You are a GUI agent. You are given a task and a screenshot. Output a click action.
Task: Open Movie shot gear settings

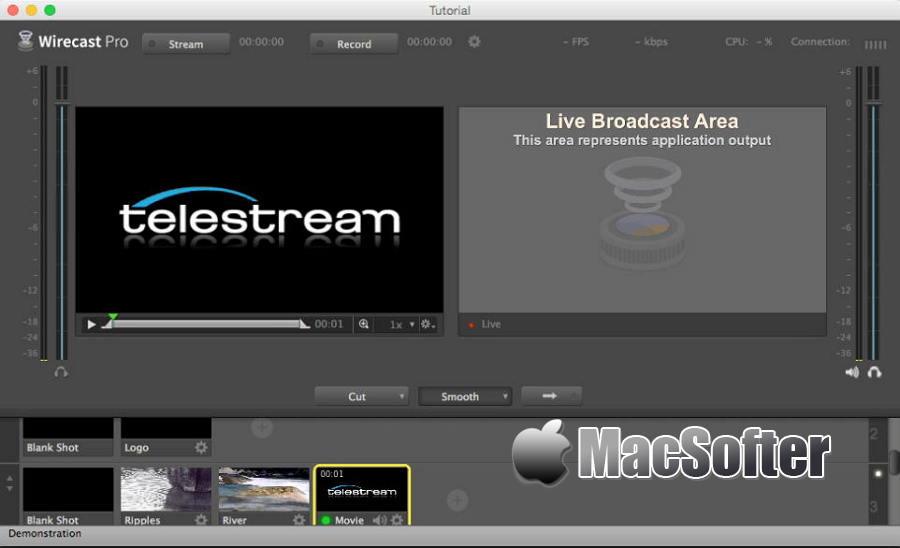tap(397, 520)
